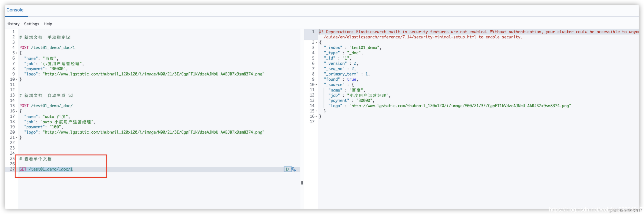Open the Help menu
The image size is (644, 214).
(48, 24)
